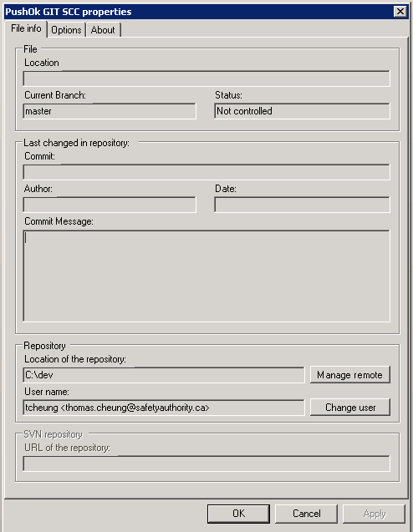Click the Manage remote button
This screenshot has height=532, width=413.
[349, 374]
